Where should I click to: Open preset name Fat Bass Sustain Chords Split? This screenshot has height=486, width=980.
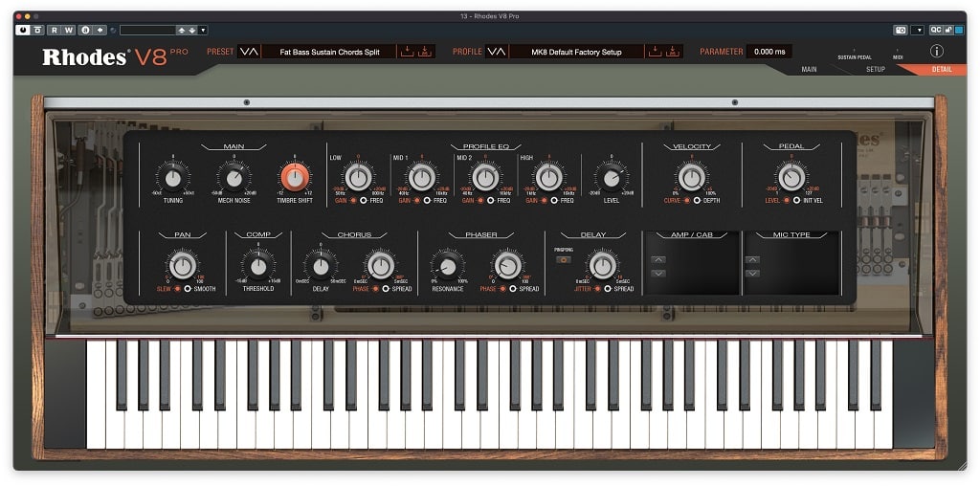pos(329,52)
